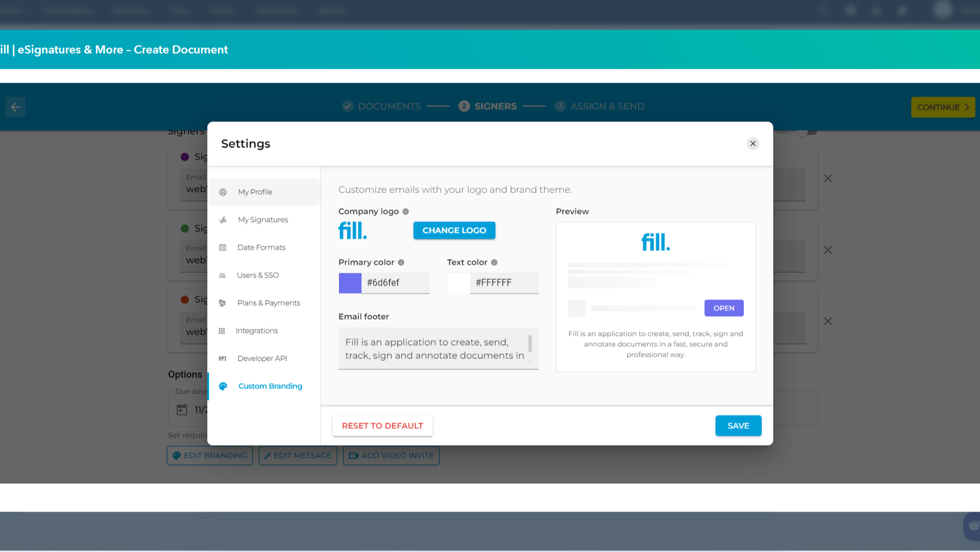
Task: Click the calendar icon under Due date
Action: [x=182, y=410]
